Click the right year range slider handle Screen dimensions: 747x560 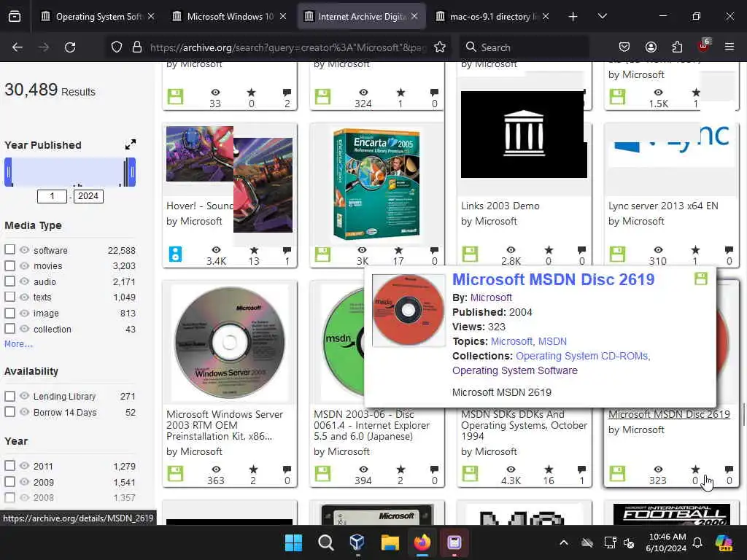coord(132,172)
